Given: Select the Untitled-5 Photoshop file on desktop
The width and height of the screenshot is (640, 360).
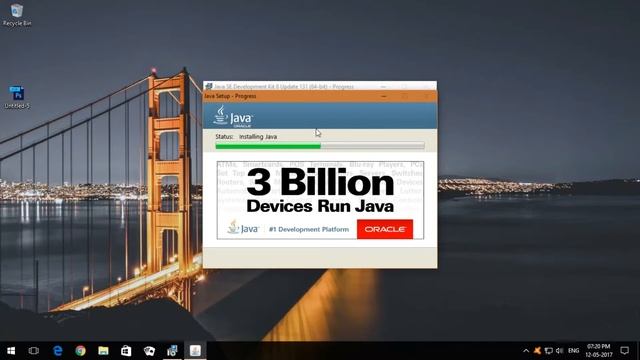Looking at the screenshot, I should point(17,97).
